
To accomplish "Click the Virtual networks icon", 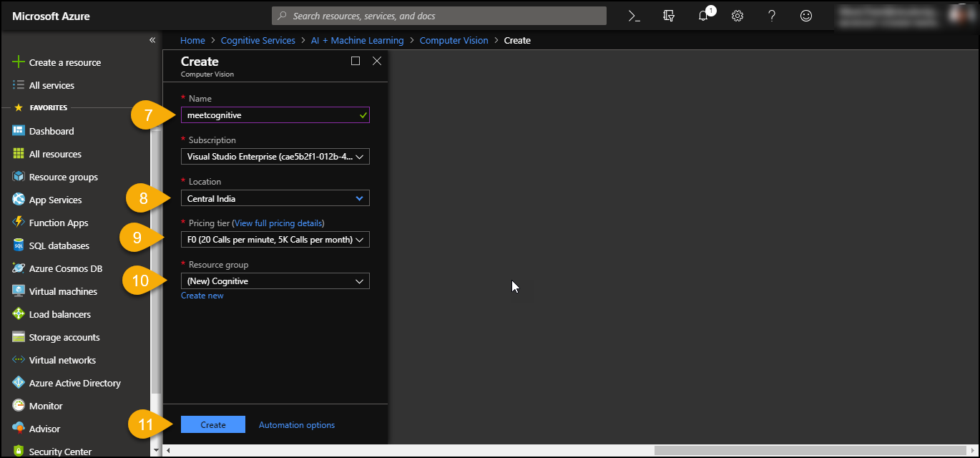I will point(19,360).
